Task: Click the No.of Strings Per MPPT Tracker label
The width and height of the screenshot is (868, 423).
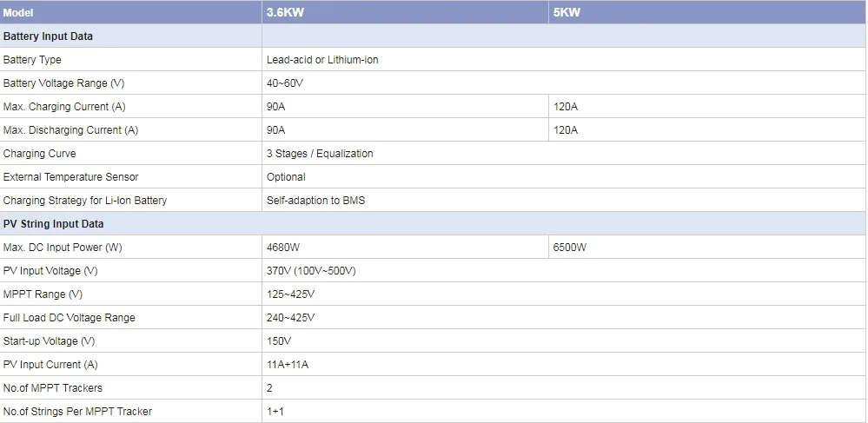Action: pyautogui.click(x=77, y=412)
